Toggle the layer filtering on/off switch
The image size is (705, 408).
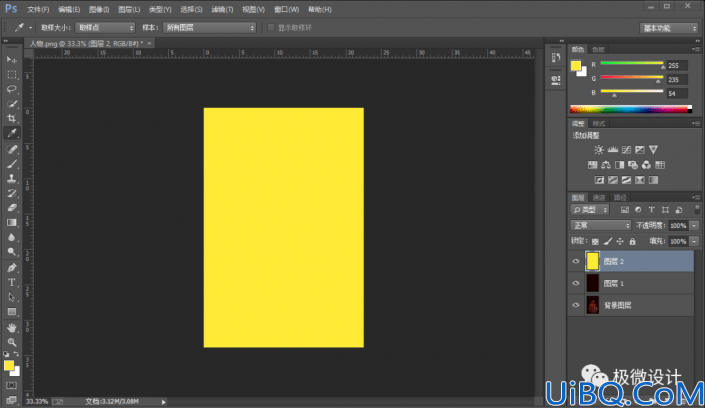pos(697,210)
